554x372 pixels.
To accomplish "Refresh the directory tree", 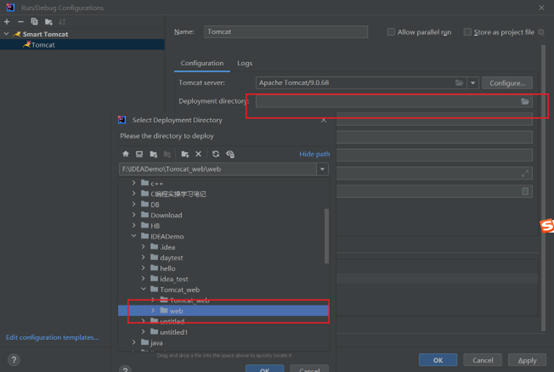I will (x=216, y=154).
